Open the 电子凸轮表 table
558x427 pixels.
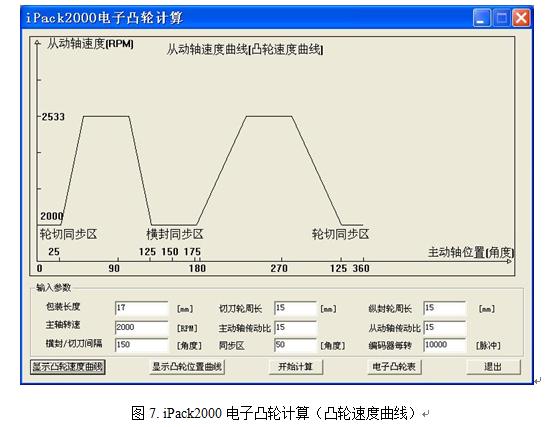point(394,367)
